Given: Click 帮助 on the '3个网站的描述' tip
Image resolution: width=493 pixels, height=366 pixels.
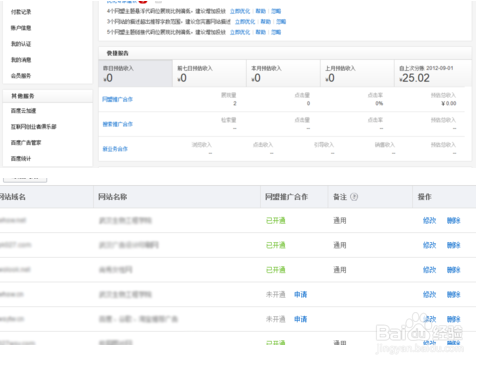Looking at the screenshot, I should [x=266, y=22].
